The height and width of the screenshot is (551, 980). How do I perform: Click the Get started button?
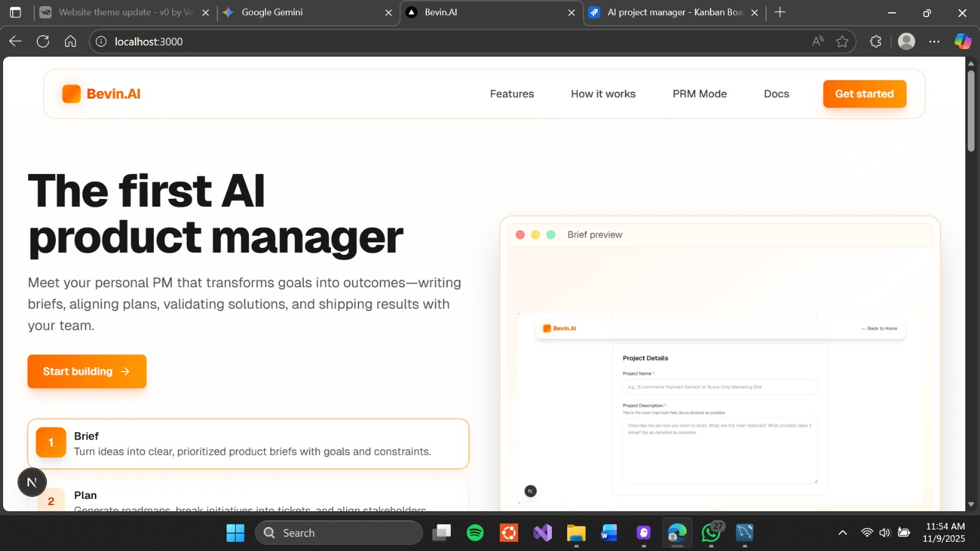(x=864, y=94)
